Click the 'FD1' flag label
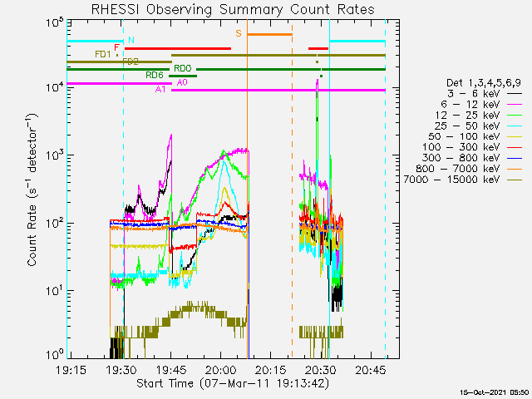 tap(103, 54)
